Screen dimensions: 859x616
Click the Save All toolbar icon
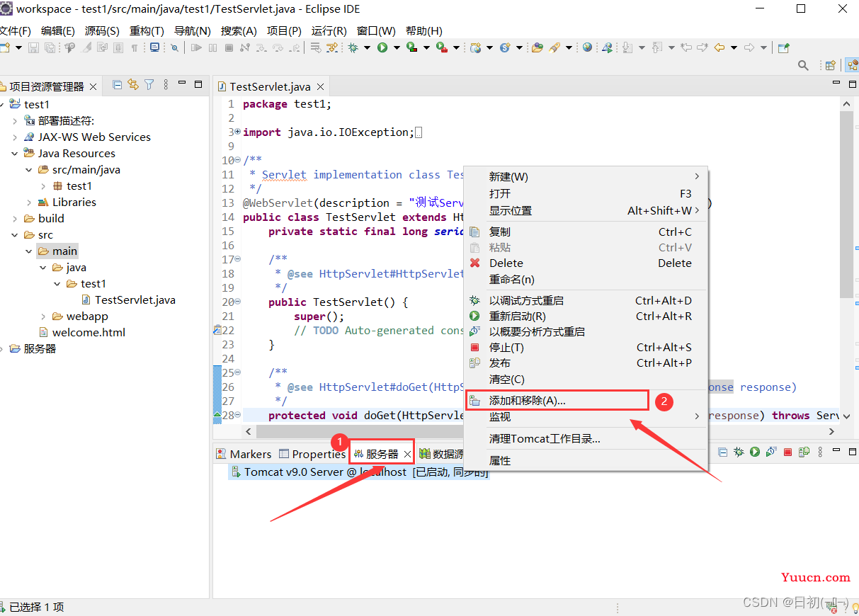50,47
